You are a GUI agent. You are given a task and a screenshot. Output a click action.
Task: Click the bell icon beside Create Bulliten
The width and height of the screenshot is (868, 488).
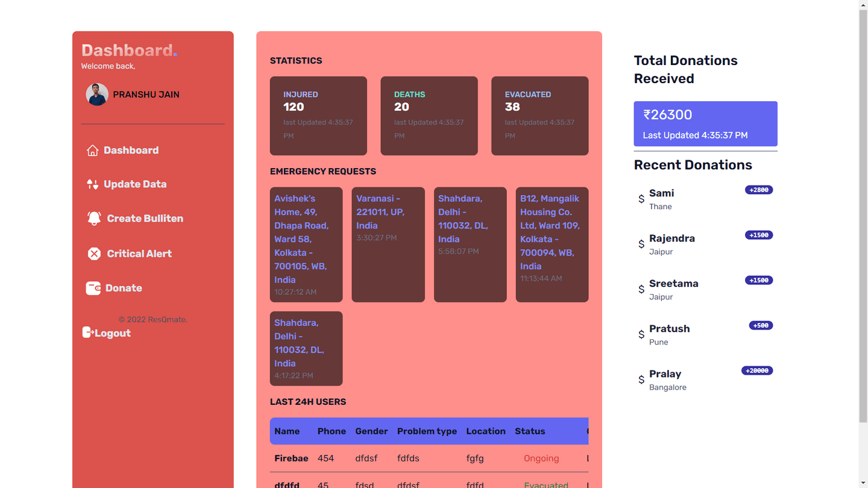click(94, 219)
